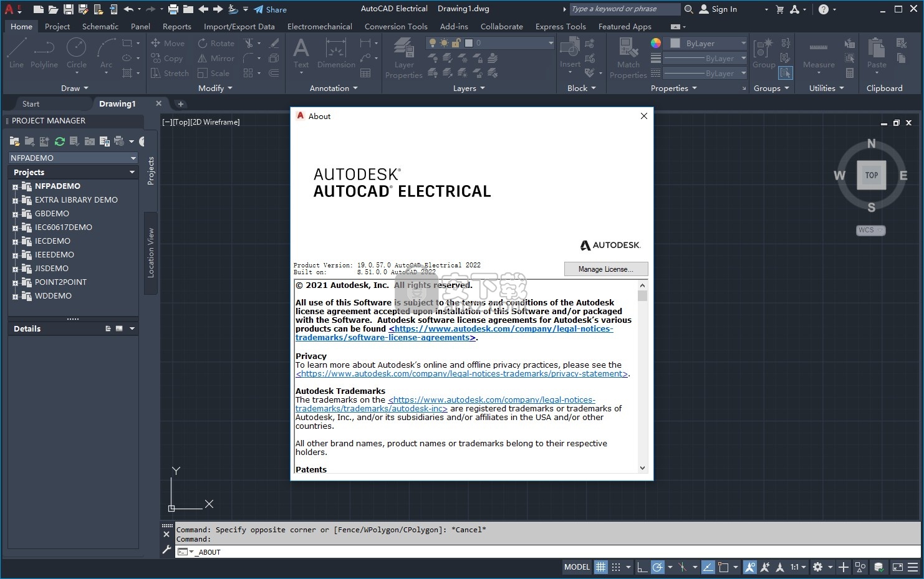This screenshot has height=579, width=924.
Task: Click the Group objects icon
Action: 764,53
